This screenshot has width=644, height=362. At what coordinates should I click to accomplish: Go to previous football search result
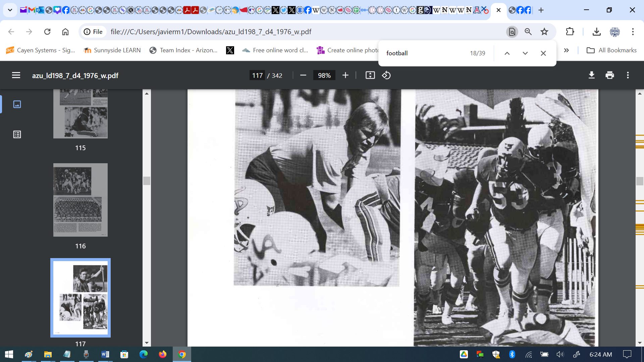[x=507, y=53]
